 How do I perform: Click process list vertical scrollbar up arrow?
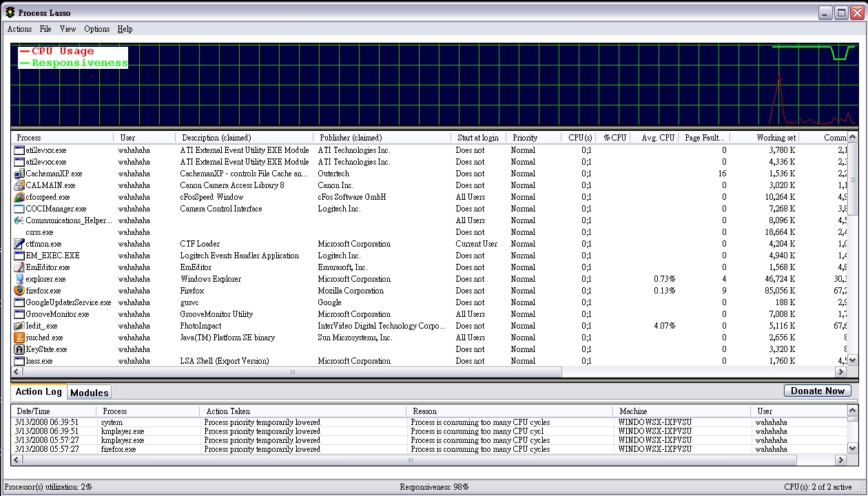click(x=853, y=138)
